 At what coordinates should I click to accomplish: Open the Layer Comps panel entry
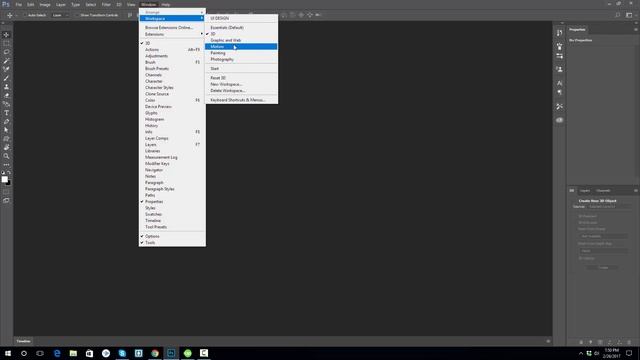point(172,138)
